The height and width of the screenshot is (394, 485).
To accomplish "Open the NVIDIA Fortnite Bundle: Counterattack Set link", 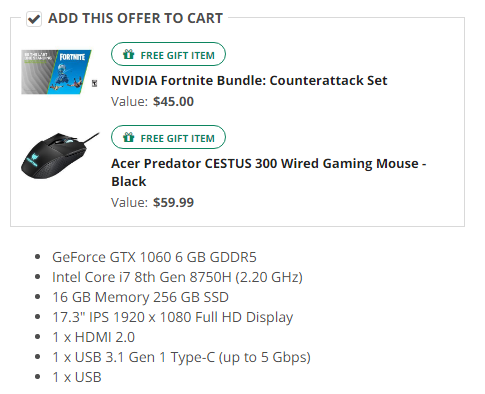I will [249, 81].
